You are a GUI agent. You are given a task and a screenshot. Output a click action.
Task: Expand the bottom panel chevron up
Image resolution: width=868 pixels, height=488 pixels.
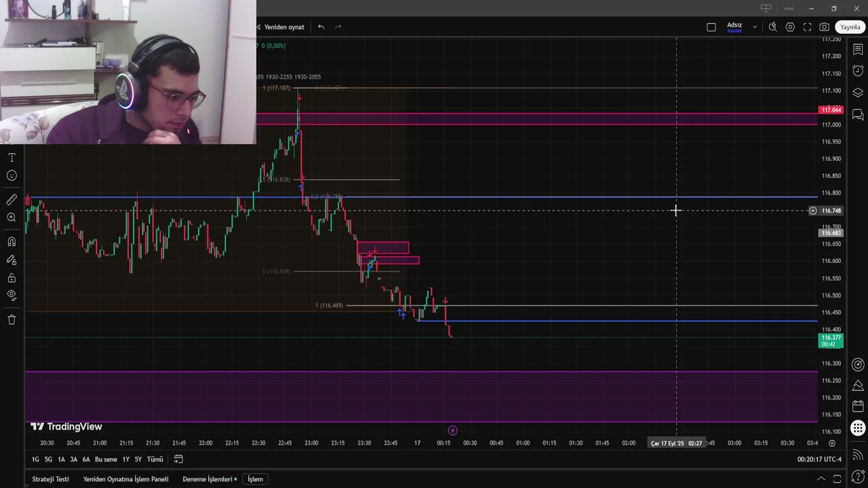pyautogui.click(x=821, y=479)
